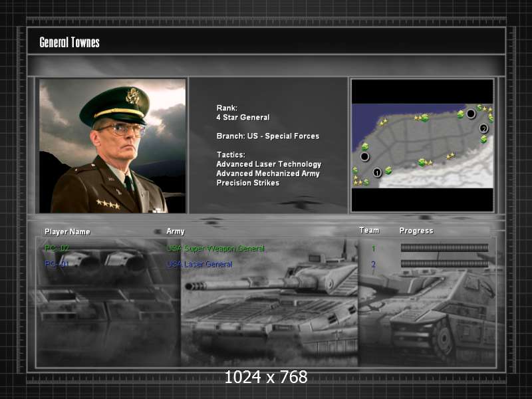Click 'USA Super Weapon General' army entry
The width and height of the screenshot is (532, 399).
pos(215,248)
